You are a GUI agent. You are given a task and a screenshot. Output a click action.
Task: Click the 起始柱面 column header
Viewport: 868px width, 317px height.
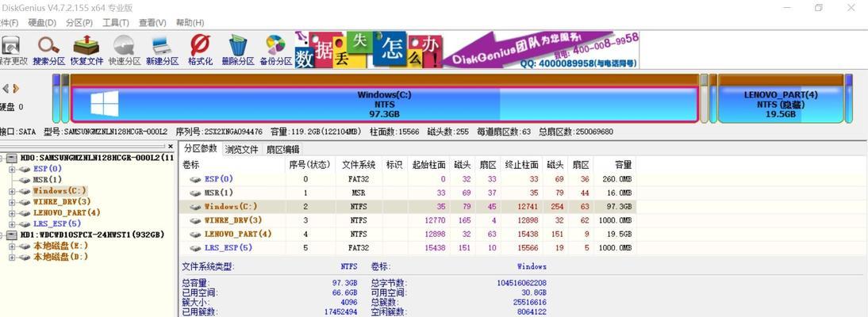(x=429, y=165)
